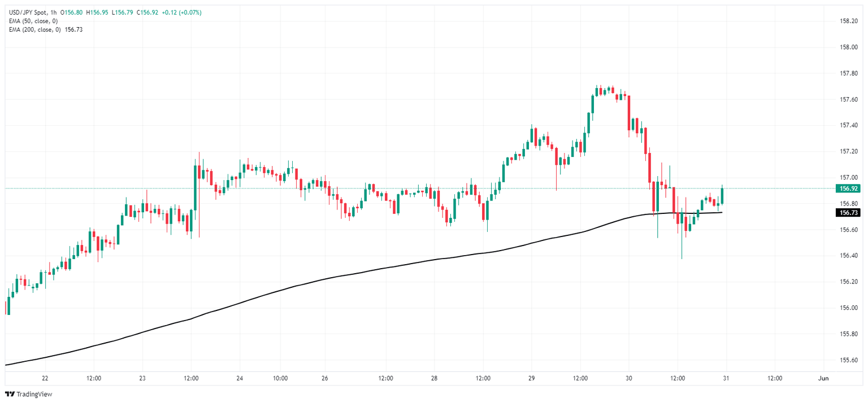This screenshot has width=868, height=403.
Task: Click the Jun label on time axis
Action: (823, 378)
